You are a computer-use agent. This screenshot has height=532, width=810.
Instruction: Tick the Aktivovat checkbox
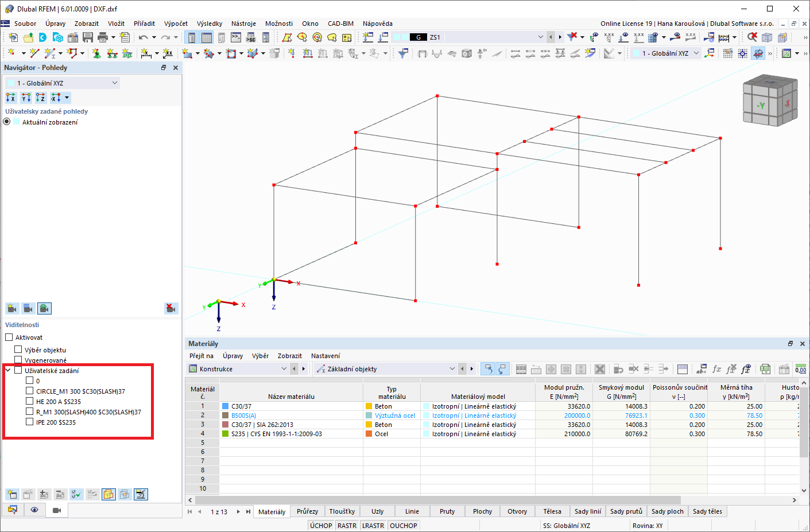coord(9,337)
